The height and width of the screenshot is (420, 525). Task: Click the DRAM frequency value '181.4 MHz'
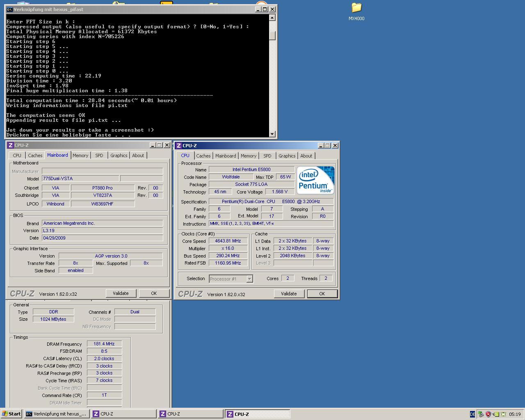pos(104,344)
